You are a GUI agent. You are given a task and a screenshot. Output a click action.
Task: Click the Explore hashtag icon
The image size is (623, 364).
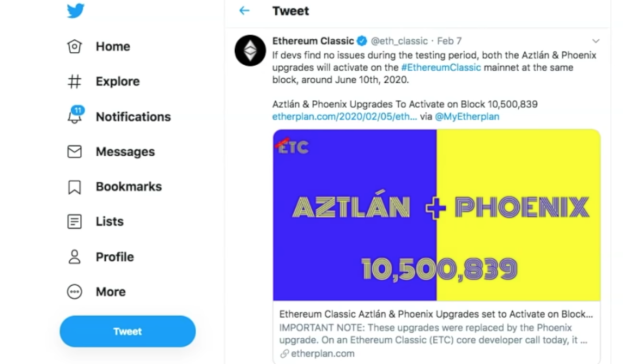tap(74, 81)
